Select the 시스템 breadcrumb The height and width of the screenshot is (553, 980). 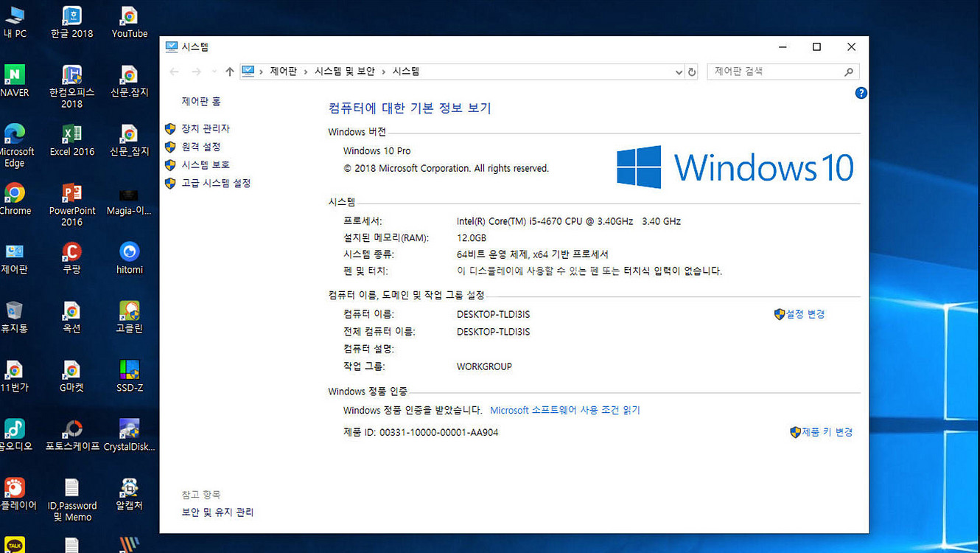[x=406, y=72]
